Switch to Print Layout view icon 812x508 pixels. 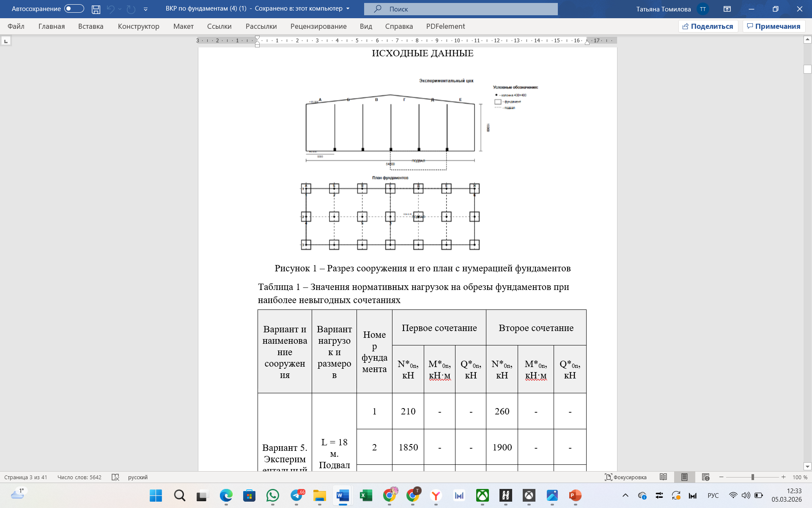tap(684, 477)
